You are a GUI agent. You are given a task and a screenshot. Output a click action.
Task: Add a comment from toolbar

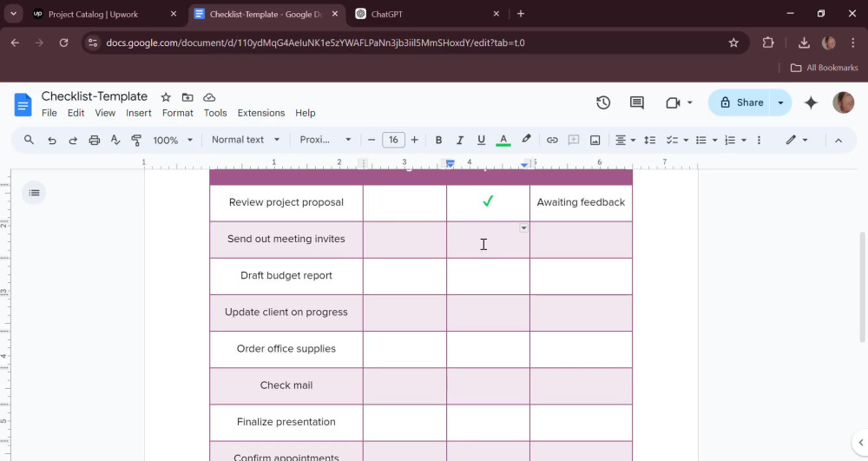pyautogui.click(x=574, y=140)
